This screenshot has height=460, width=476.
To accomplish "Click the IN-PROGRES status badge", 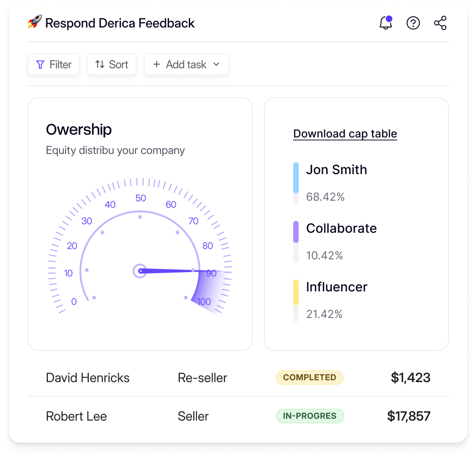I will (x=310, y=416).
